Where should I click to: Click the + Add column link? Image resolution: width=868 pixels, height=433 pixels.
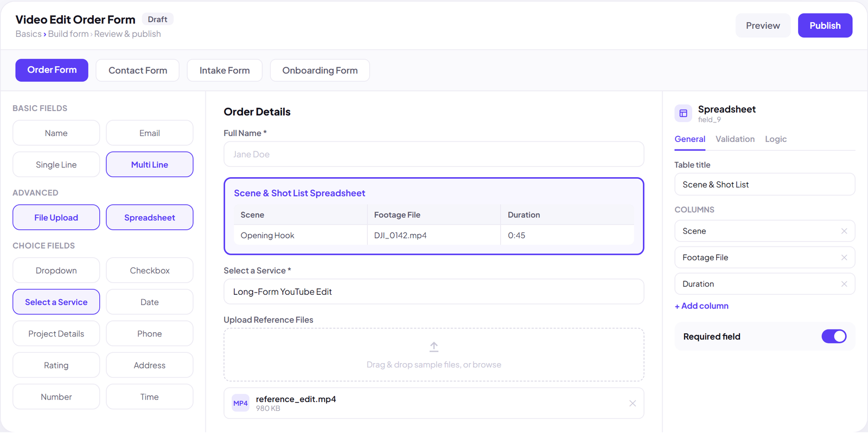pos(701,306)
